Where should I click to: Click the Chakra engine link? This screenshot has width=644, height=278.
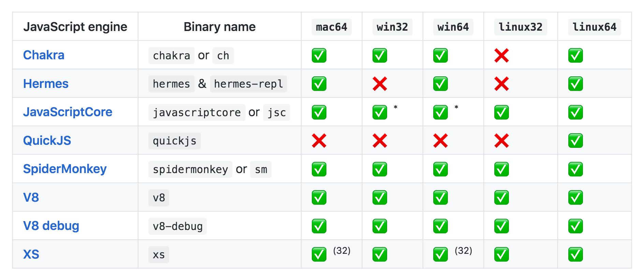[44, 55]
